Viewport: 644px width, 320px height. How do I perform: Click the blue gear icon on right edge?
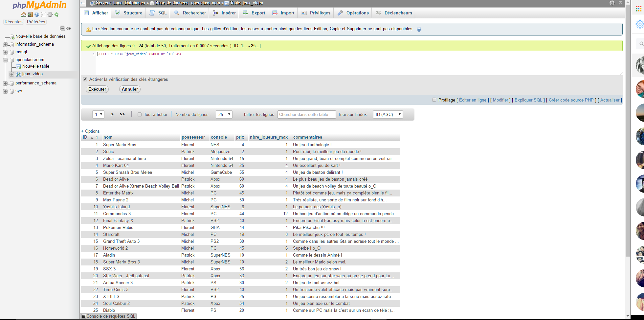640,24
